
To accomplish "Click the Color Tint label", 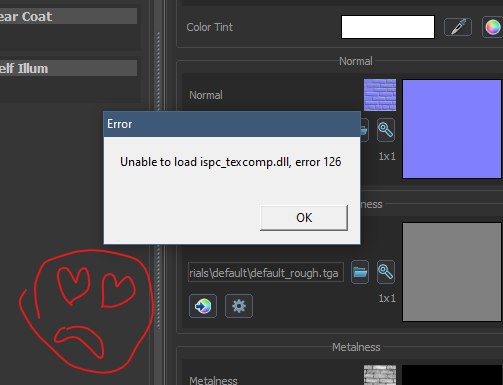I will click(x=210, y=27).
